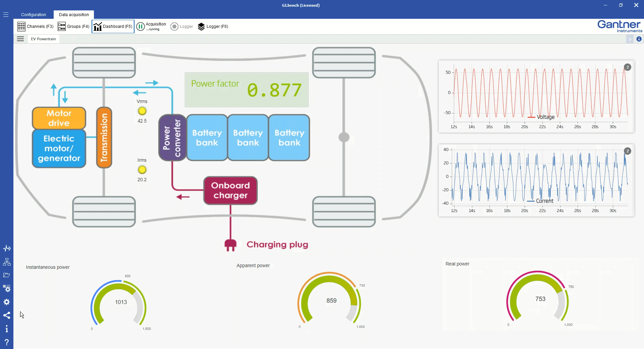
Task: Switch to the Configuration tab
Action: tap(34, 15)
